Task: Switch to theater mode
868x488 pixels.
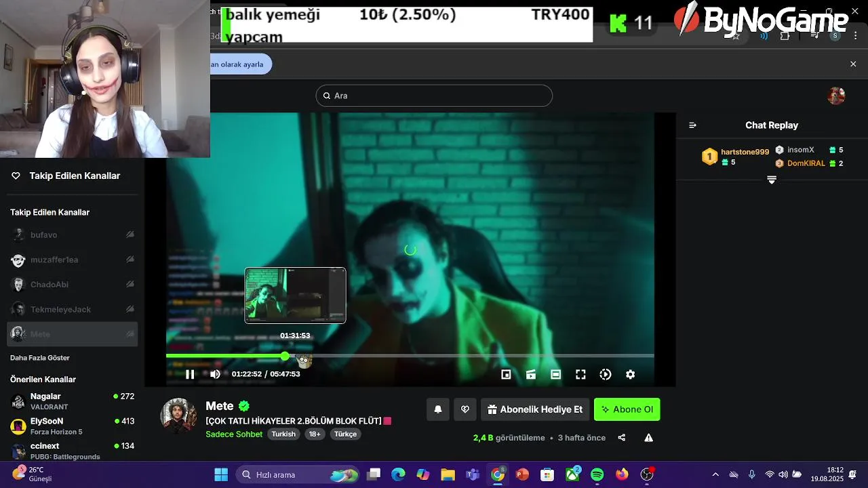Action: (x=555, y=374)
